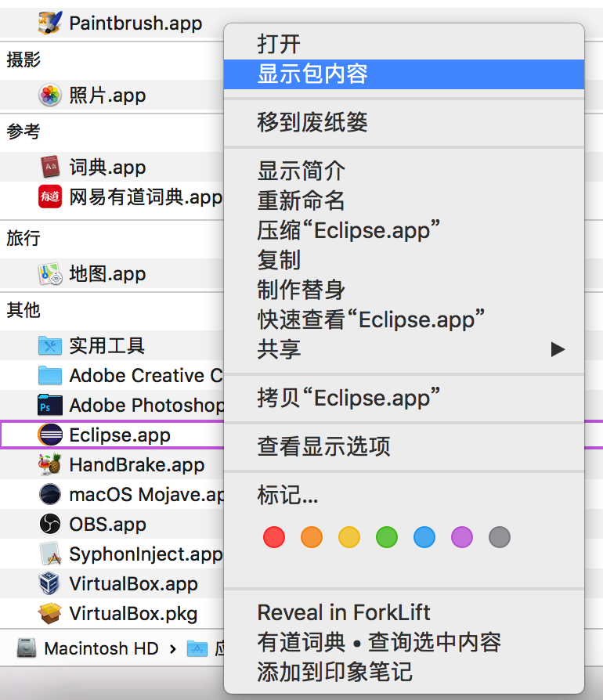Open the 共享 submenu

[x=404, y=349]
